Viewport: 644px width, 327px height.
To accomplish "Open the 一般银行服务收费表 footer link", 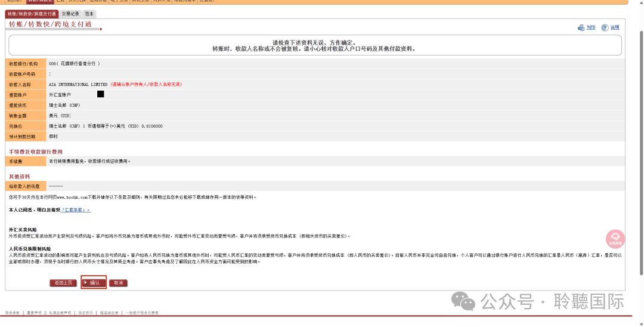I will point(143,313).
